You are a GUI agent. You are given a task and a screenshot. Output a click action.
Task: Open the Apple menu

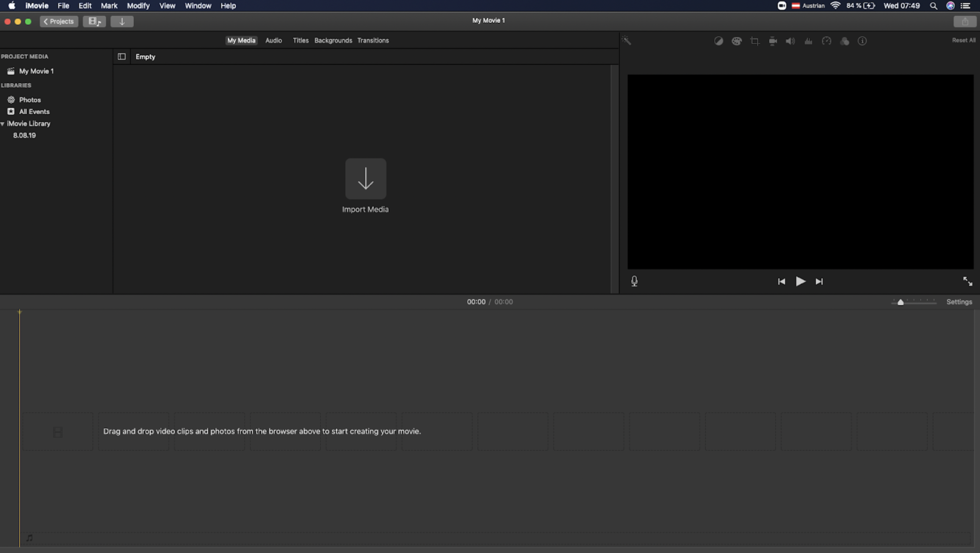point(12,6)
